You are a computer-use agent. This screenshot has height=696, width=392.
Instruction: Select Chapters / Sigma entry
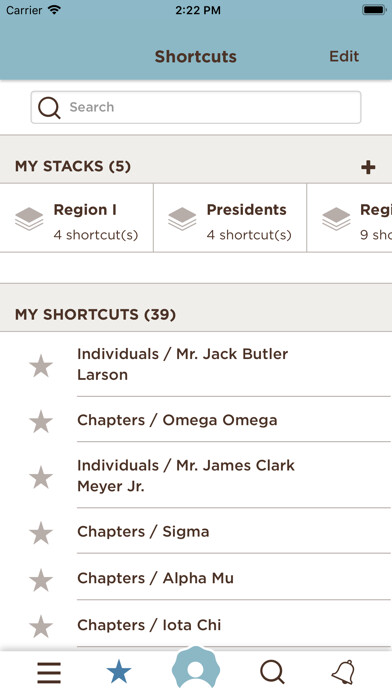(143, 532)
